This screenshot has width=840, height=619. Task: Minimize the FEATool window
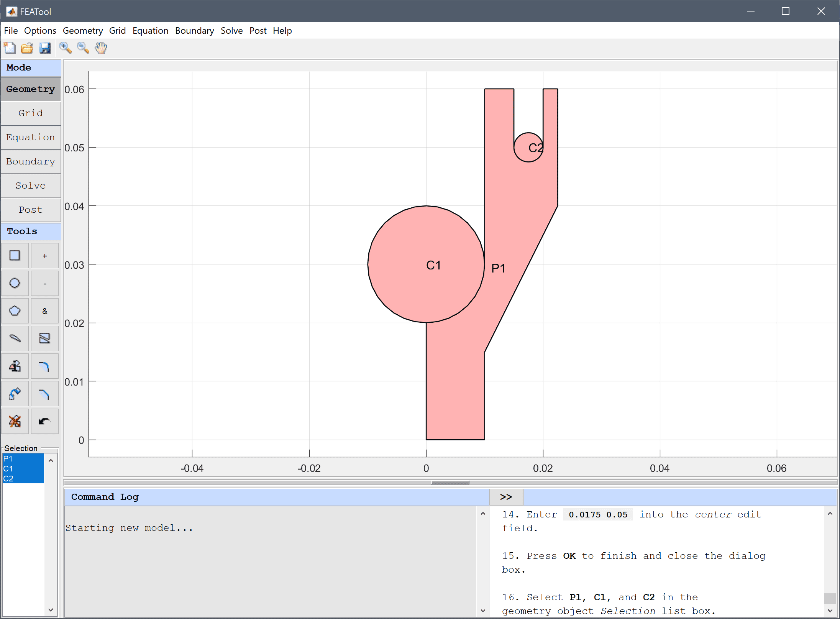point(751,11)
